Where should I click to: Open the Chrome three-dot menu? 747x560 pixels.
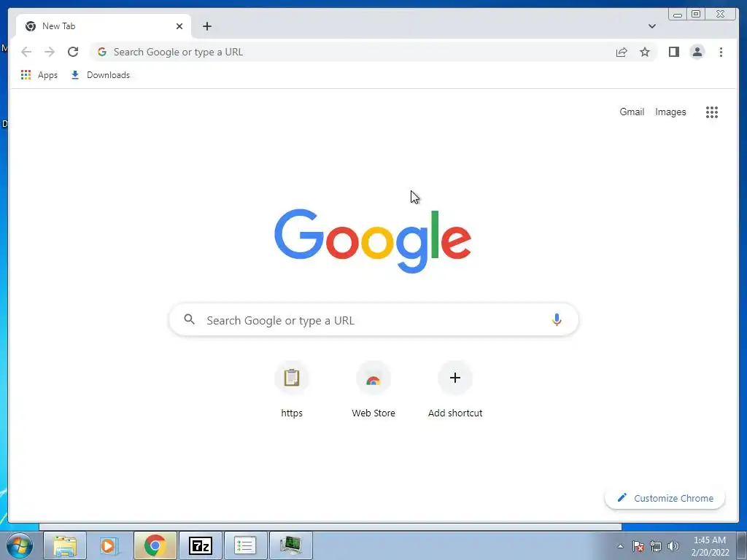tap(721, 52)
